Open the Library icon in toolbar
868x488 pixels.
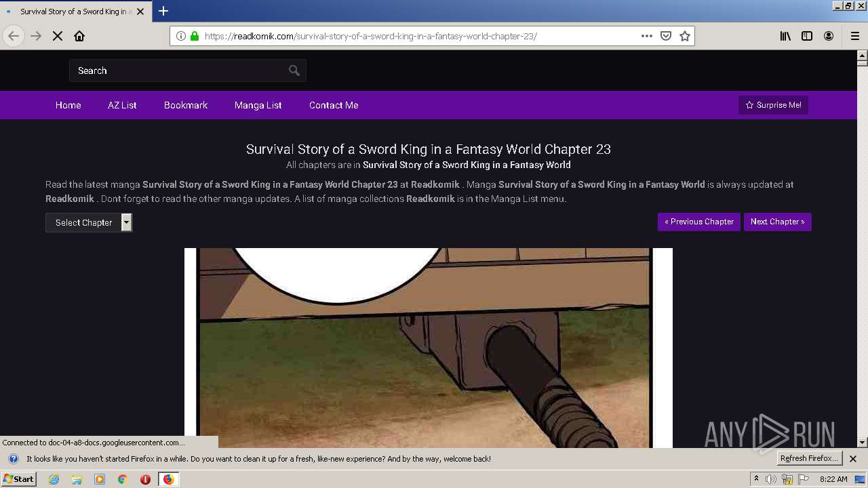[785, 36]
